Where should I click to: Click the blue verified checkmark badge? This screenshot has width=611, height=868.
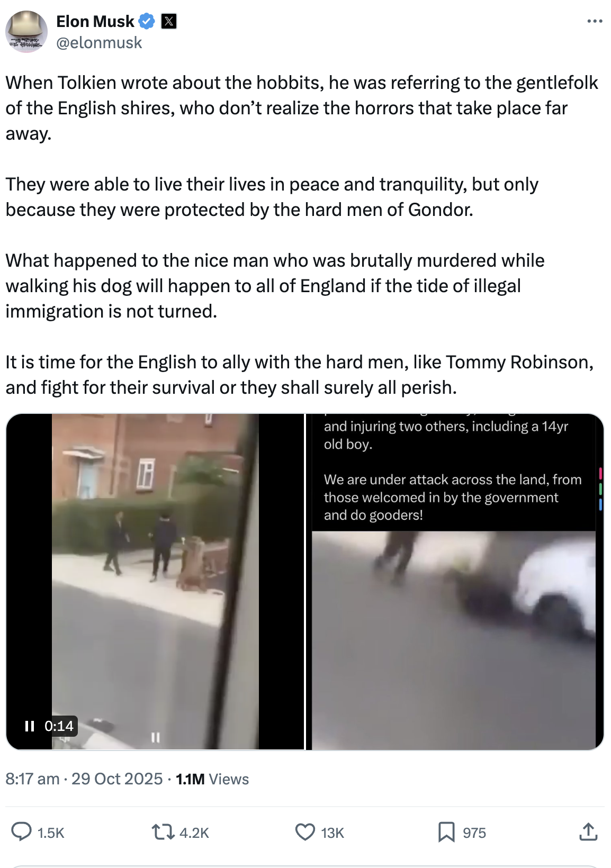[x=146, y=21]
